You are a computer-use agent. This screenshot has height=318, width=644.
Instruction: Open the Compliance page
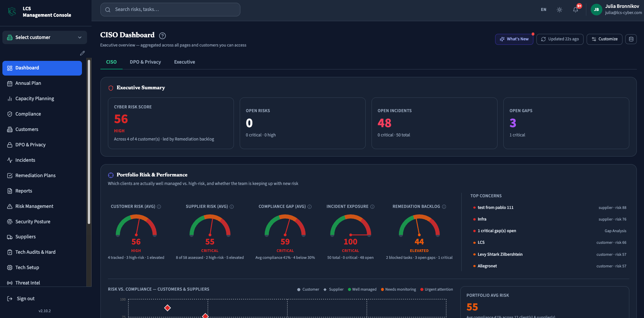[x=42, y=114]
